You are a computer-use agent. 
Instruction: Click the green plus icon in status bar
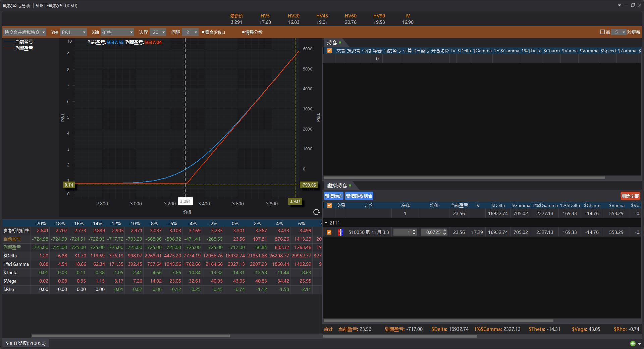[633, 343]
